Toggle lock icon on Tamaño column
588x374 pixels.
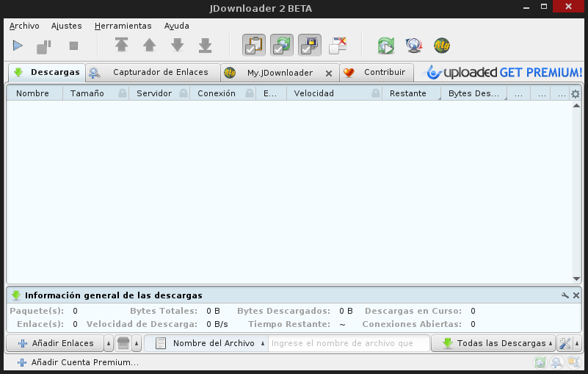(123, 93)
